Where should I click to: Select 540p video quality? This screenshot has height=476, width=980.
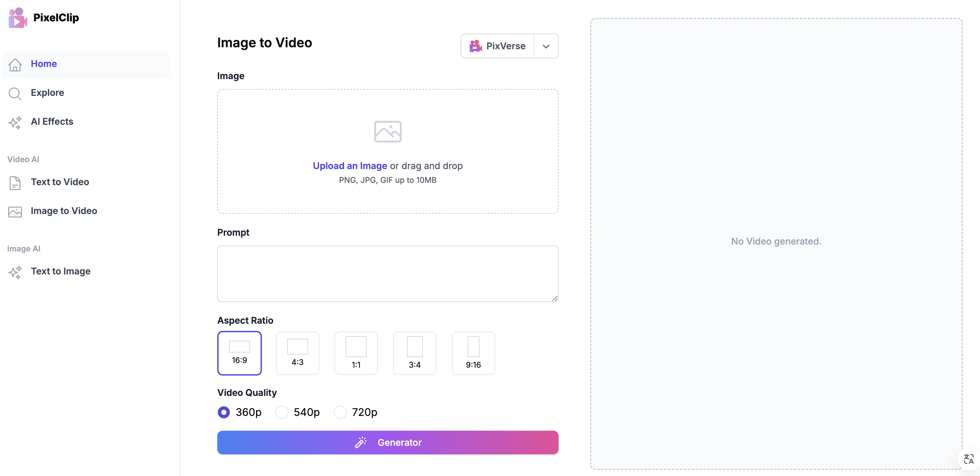(282, 412)
